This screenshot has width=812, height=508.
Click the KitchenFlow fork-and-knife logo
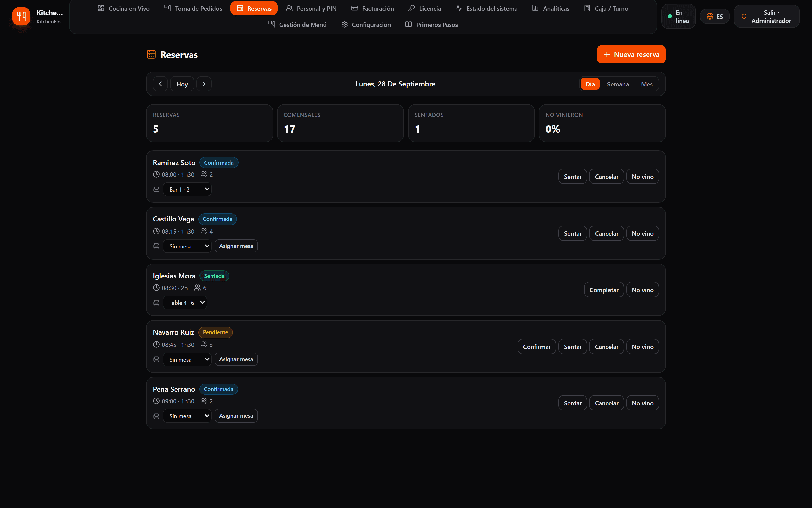(21, 16)
